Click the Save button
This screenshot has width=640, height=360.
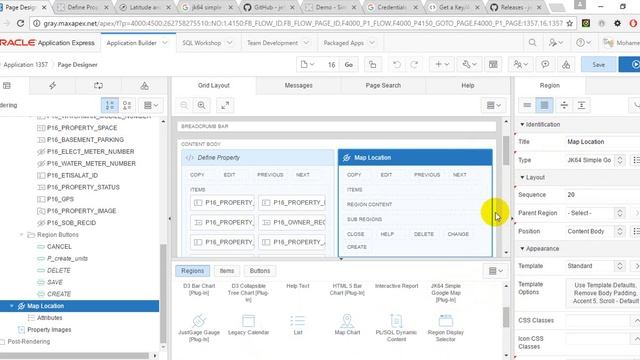[598, 64]
